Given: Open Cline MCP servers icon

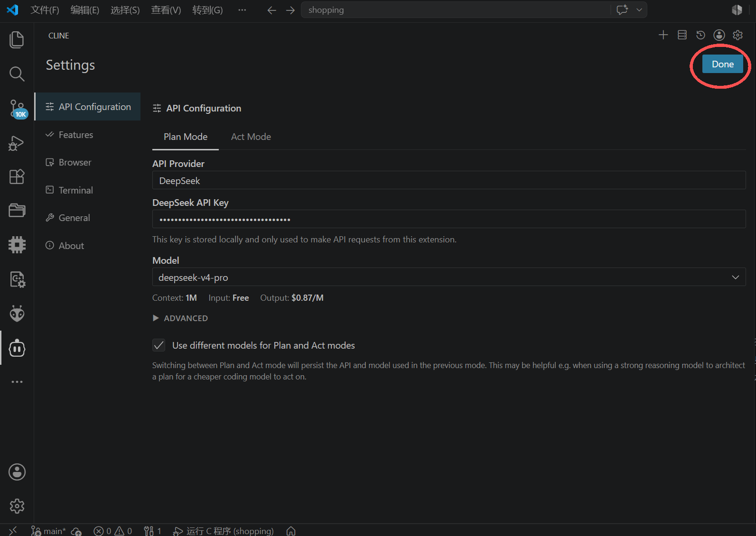Looking at the screenshot, I should click(x=682, y=35).
